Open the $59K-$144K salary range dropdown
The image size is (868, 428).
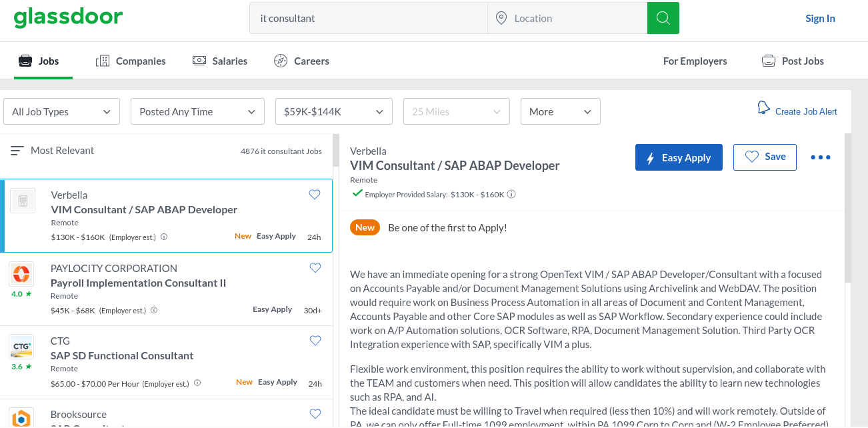[333, 111]
